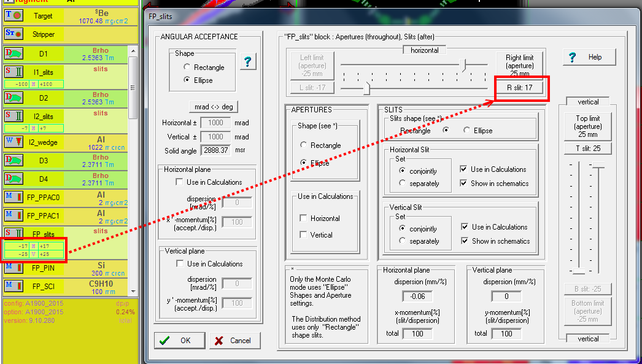The width and height of the screenshot is (642, 364).
Task: Click the blue question mark help icon in Angular Acceptance
Action: (x=248, y=61)
